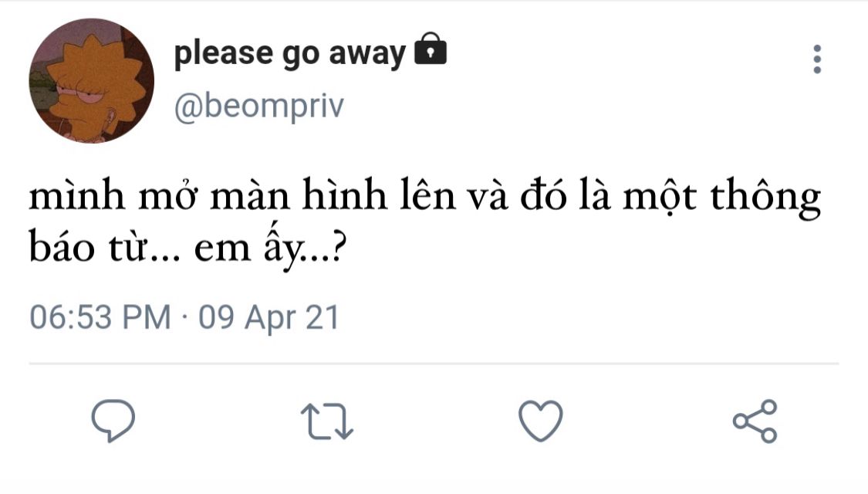The height and width of the screenshot is (494, 868).
Task: Retweet this post using the arrows icon
Action: 326,421
